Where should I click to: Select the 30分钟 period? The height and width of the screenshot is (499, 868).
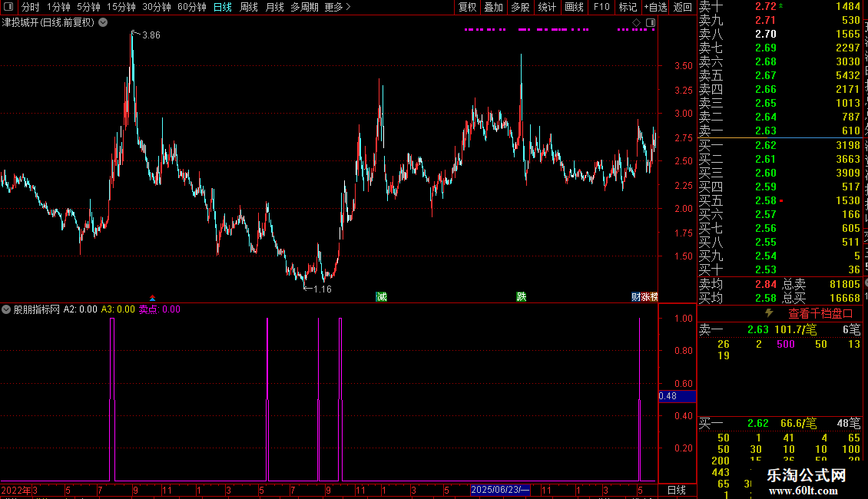157,7
